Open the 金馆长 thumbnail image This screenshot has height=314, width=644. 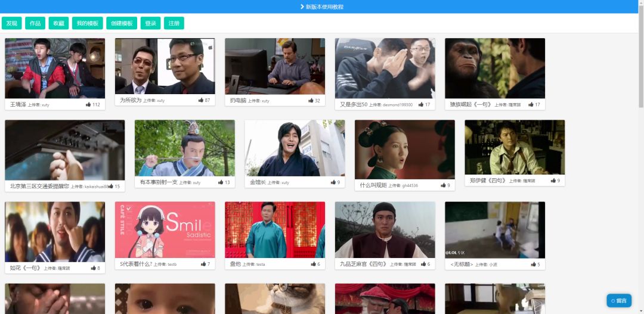point(295,148)
